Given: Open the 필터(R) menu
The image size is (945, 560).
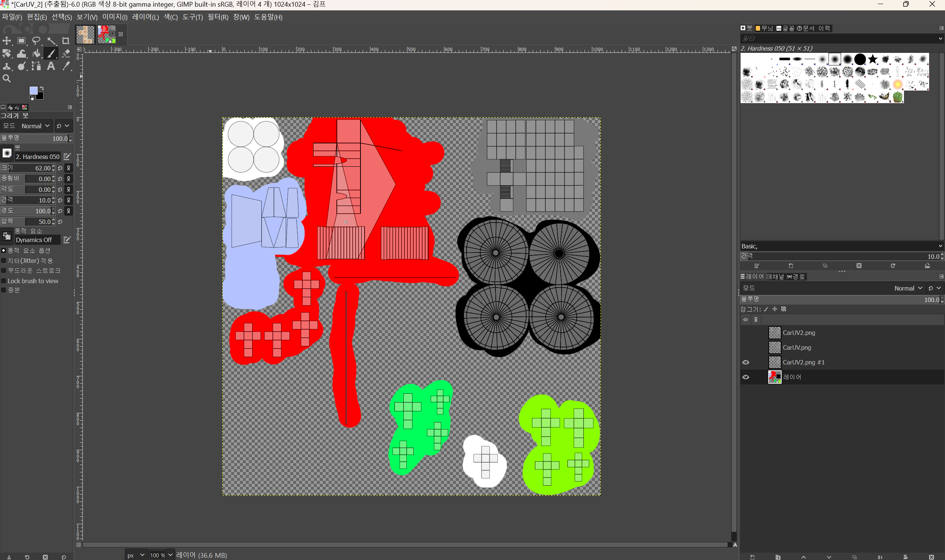Looking at the screenshot, I should coord(218,17).
